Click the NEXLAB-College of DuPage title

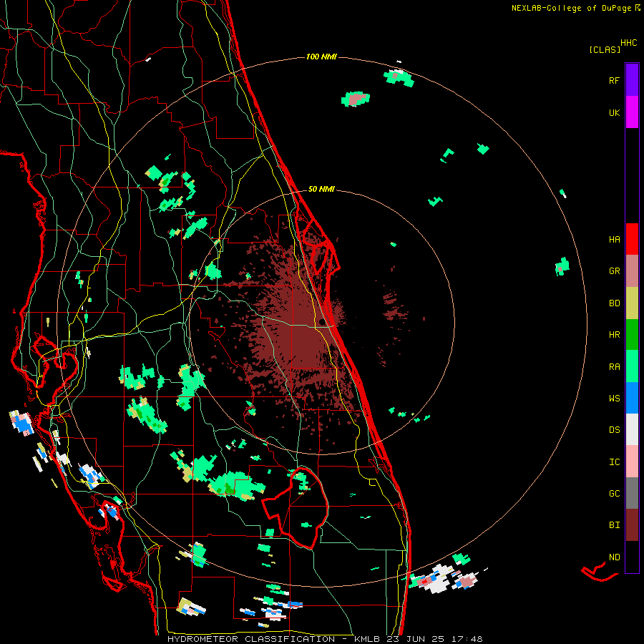[x=571, y=8]
